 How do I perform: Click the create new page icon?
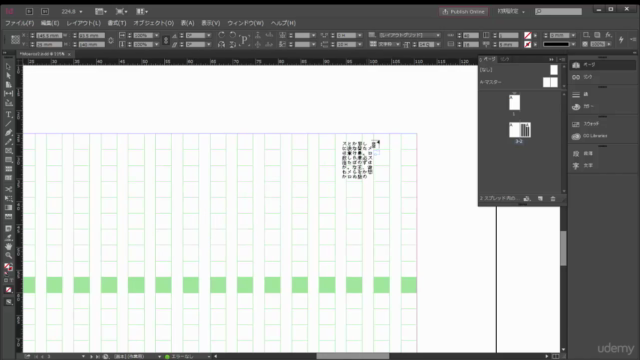pos(540,198)
